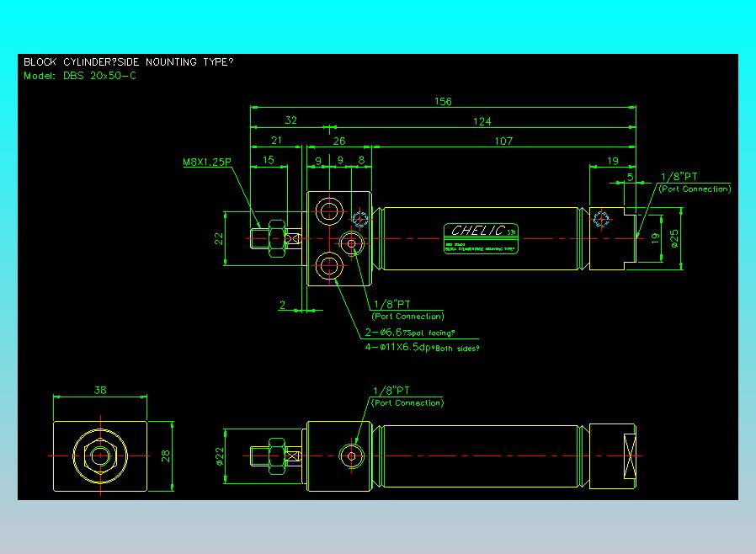The width and height of the screenshot is (756, 554).
Task: Select the 2-ø6.6 Spot facing note
Action: 410,333
